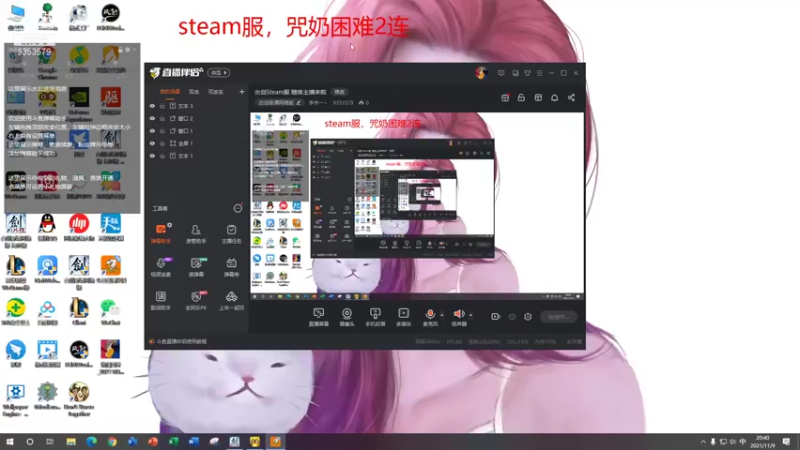Expand the microphone volume arrow
The image size is (800, 450).
[x=442, y=315]
